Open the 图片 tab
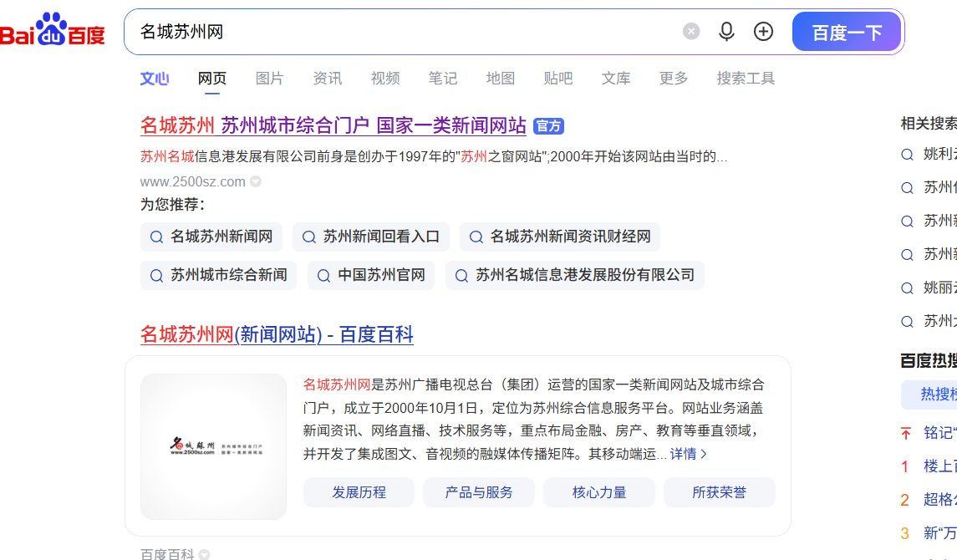Viewport: 957px width, 560px height. [x=270, y=78]
